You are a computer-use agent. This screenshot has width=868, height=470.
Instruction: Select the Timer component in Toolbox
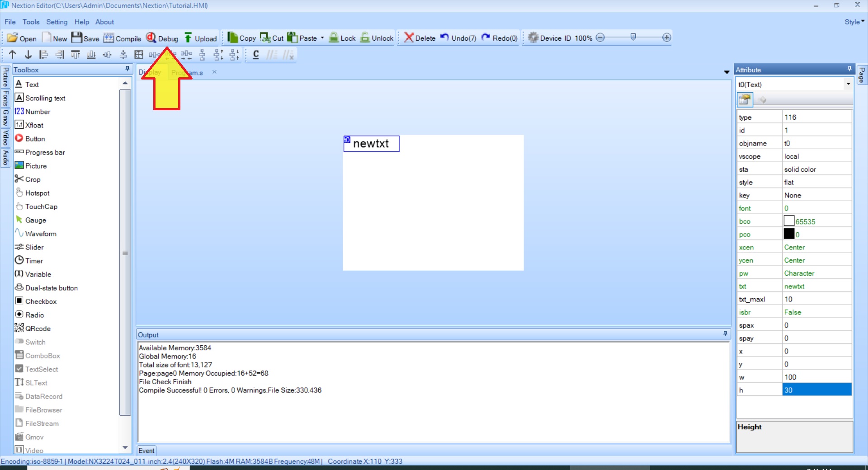pos(34,261)
